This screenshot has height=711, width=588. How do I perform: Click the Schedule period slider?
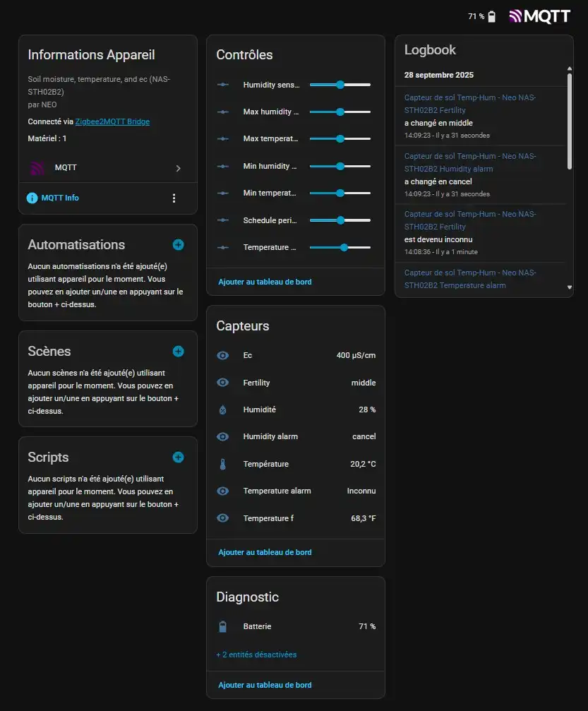click(x=340, y=220)
